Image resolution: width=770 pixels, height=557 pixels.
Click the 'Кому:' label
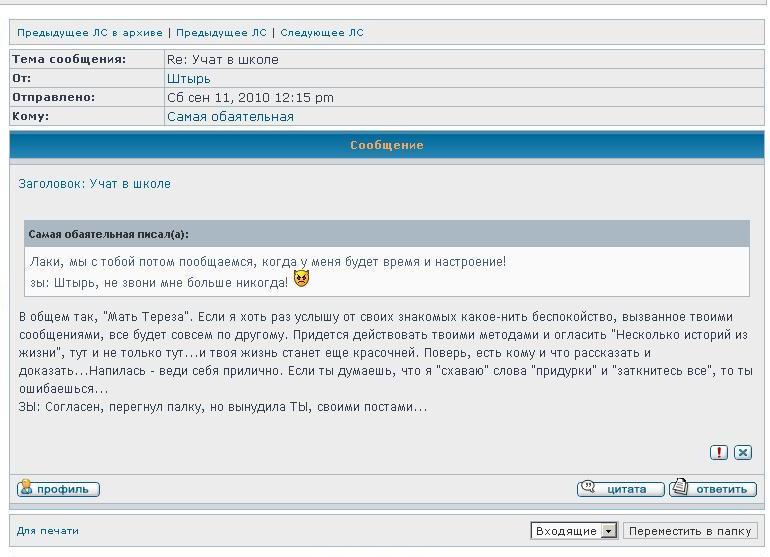(x=30, y=116)
